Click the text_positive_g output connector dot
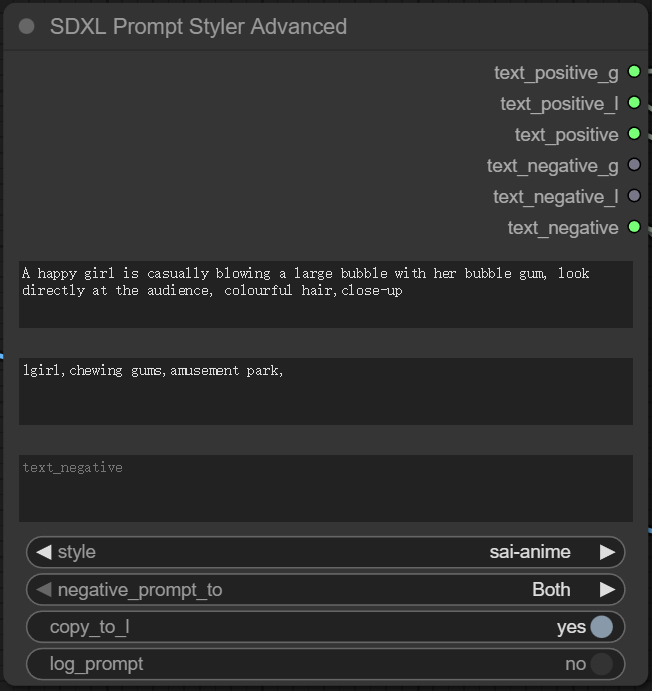Viewport: 652px width, 691px height. (634, 72)
